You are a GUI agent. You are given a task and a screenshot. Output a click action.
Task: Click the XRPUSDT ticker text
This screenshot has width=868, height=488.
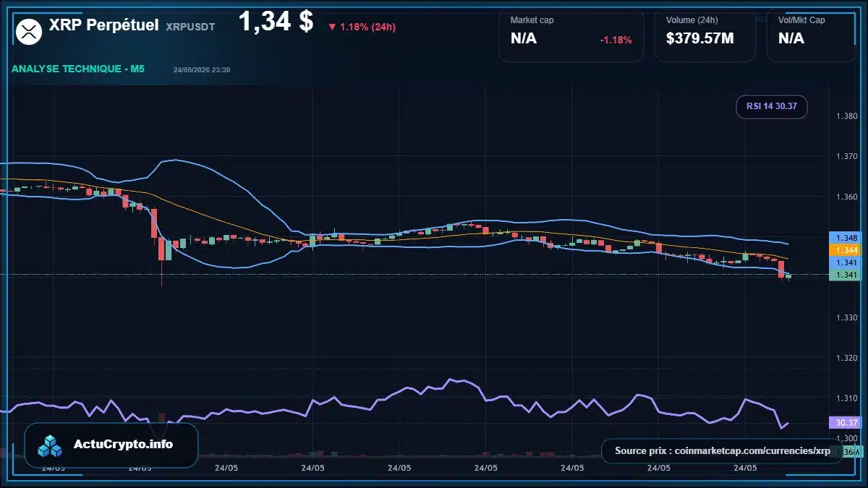pos(190,27)
